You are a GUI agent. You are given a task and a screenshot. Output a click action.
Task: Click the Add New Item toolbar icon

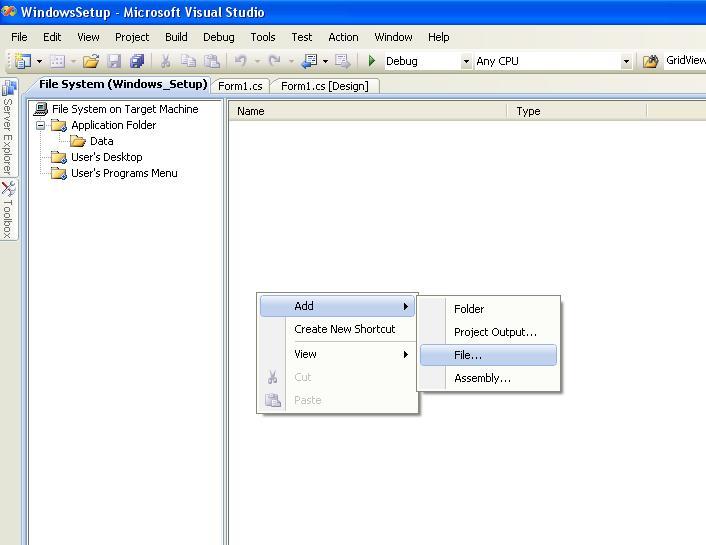(x=57, y=61)
